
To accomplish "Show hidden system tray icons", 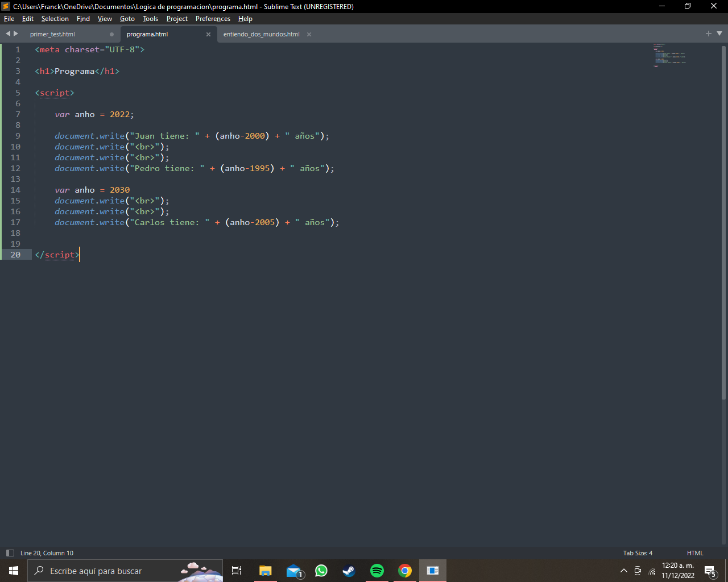I will 624,571.
